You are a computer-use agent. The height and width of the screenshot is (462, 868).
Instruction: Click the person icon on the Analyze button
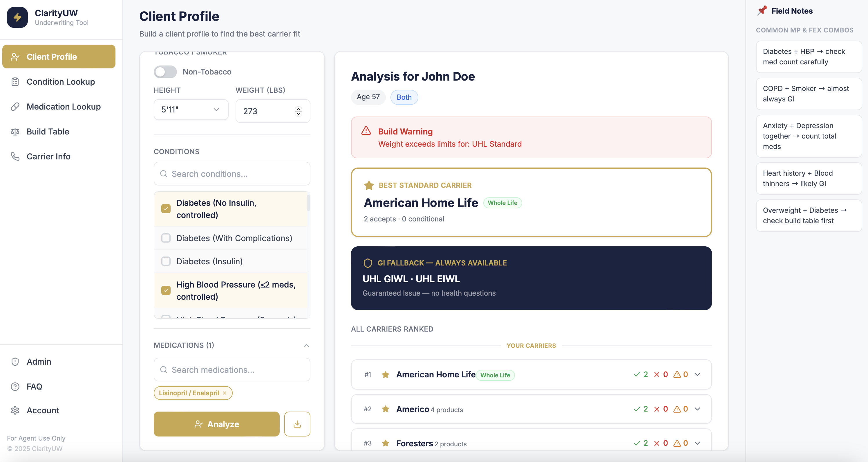coord(198,424)
